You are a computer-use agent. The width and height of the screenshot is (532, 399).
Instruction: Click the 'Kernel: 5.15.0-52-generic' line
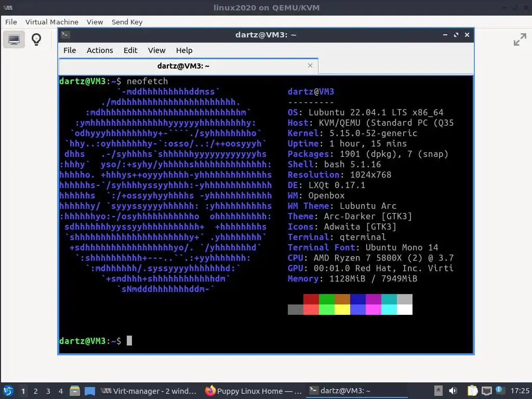352,133
